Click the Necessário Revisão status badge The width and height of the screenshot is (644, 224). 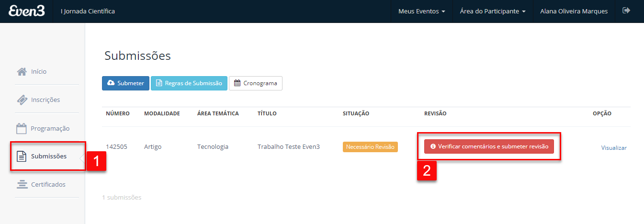click(370, 147)
